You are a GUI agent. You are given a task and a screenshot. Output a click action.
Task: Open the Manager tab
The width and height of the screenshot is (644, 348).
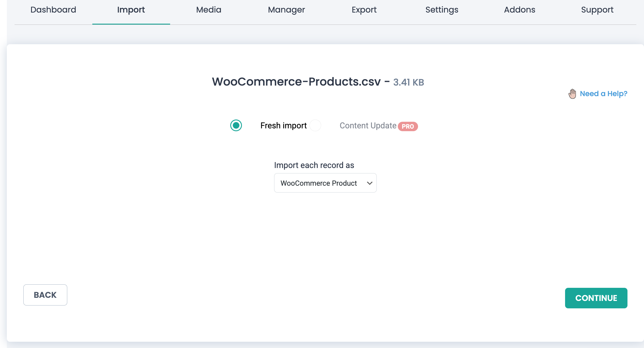tap(286, 9)
